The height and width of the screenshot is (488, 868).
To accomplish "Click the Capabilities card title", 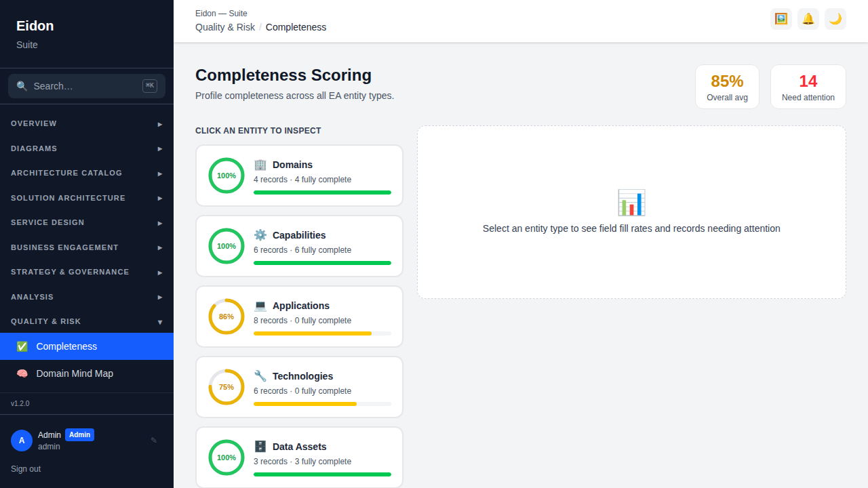I will click(299, 235).
